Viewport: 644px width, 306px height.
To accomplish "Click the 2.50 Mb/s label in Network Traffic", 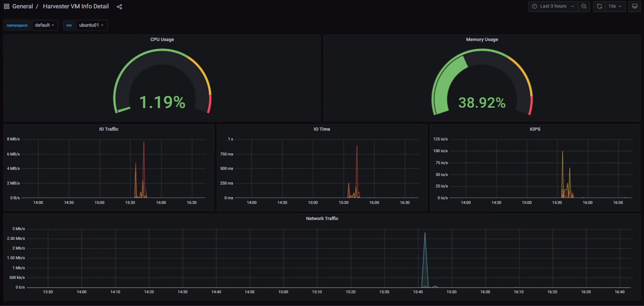I will point(16,238).
